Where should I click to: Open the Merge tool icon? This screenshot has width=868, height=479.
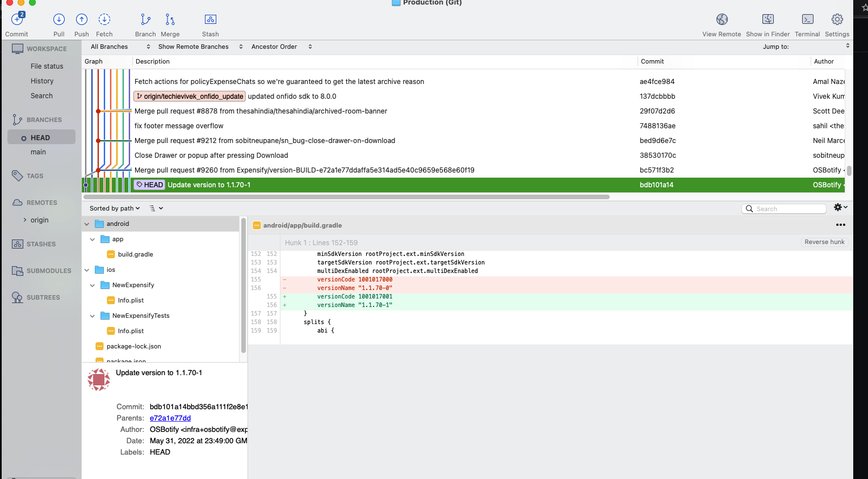tap(170, 19)
